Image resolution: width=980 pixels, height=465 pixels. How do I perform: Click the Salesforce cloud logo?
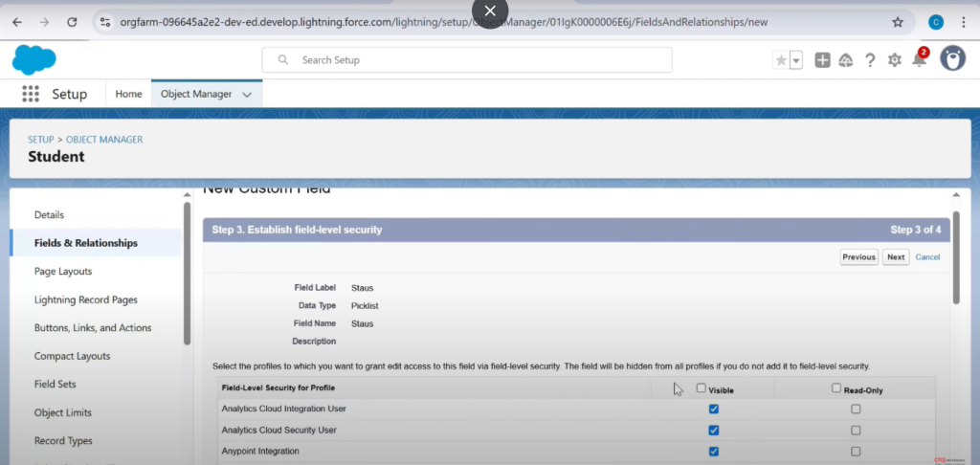pos(33,59)
